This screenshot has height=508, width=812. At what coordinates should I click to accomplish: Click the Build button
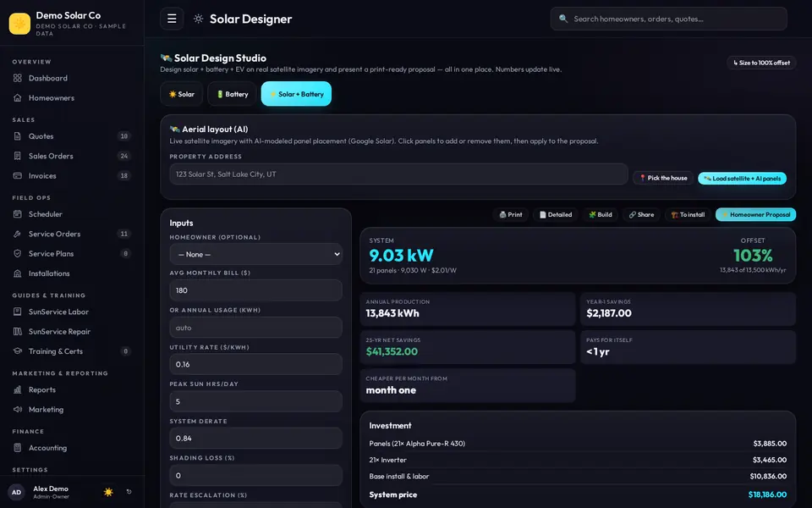point(601,214)
